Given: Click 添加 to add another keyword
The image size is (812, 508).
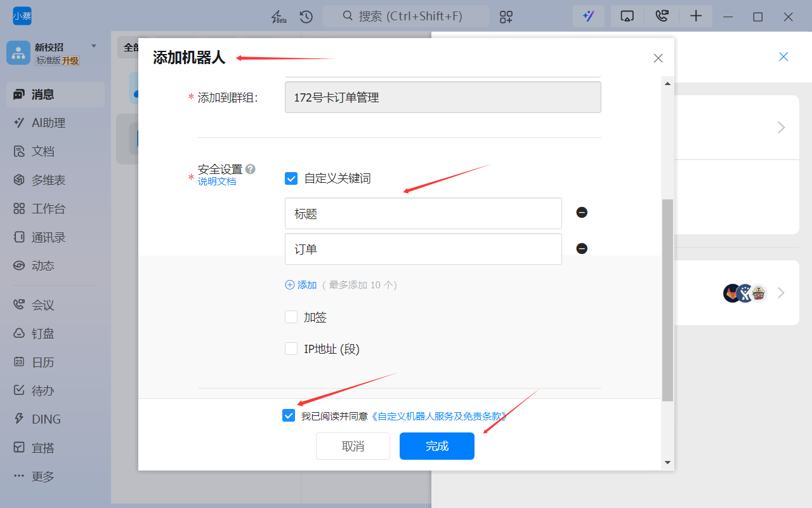Looking at the screenshot, I should coord(301,285).
